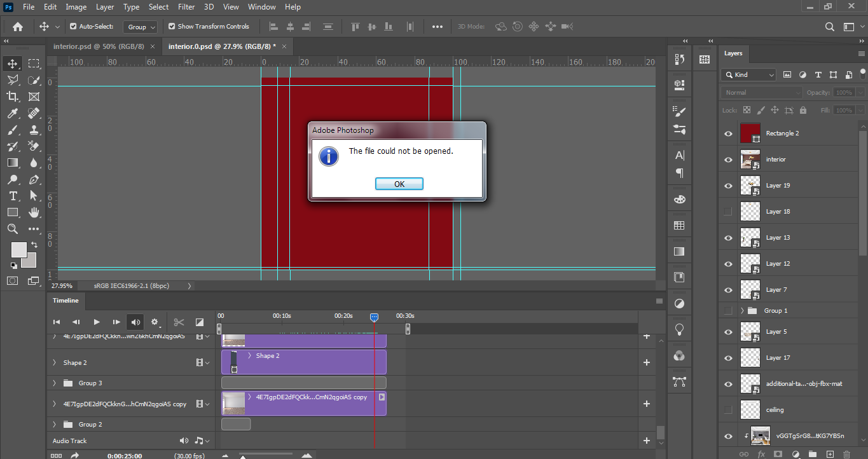Select the Move tool
868x459 pixels.
pyautogui.click(x=13, y=64)
